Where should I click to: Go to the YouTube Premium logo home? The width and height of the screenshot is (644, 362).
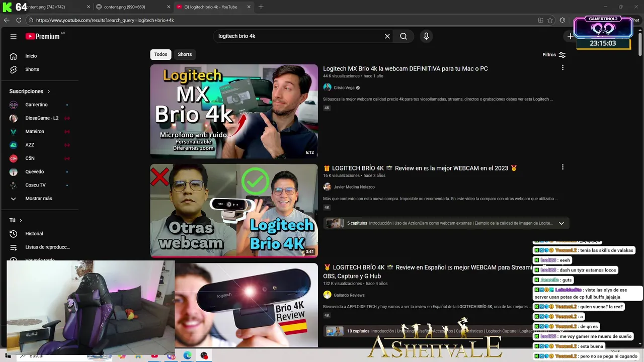point(43,36)
